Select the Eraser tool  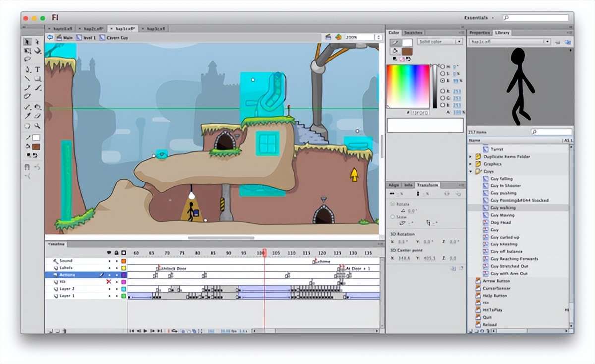37,116
